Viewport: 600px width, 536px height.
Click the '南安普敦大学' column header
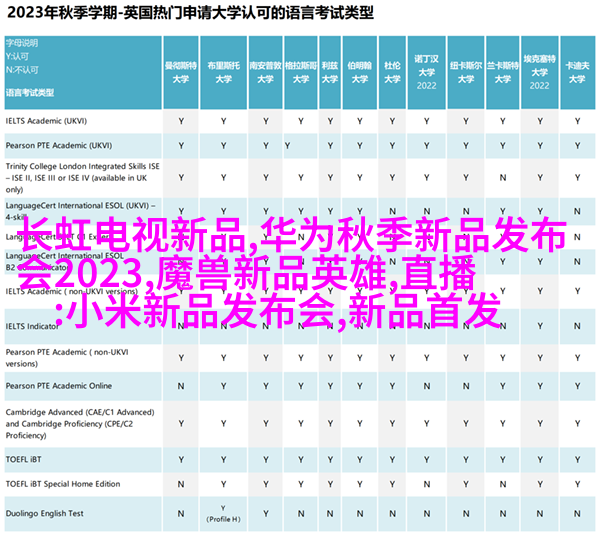pyautogui.click(x=266, y=72)
